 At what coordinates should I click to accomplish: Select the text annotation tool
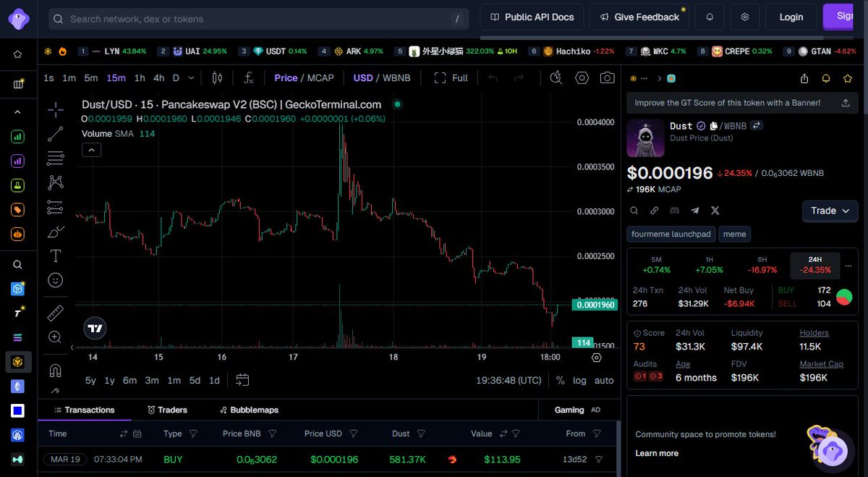(56, 256)
